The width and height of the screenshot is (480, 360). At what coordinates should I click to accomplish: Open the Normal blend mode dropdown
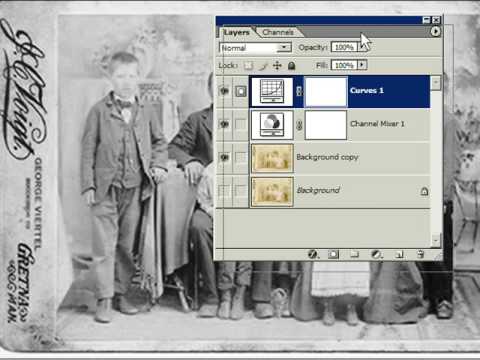[256, 48]
